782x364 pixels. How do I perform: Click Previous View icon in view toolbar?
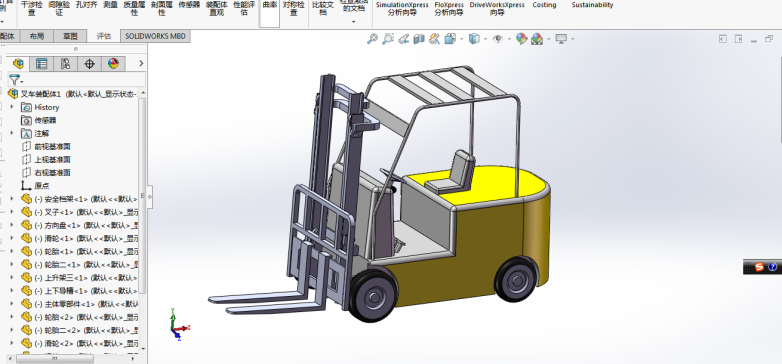coord(403,38)
